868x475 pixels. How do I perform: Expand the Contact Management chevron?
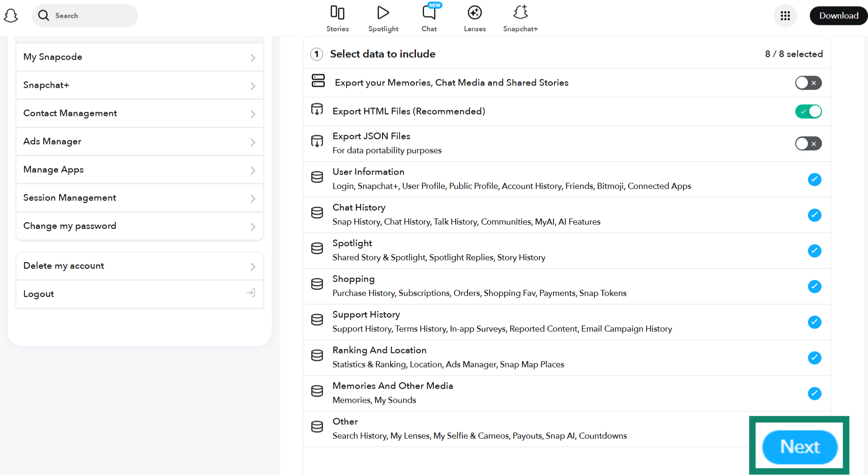coord(253,114)
